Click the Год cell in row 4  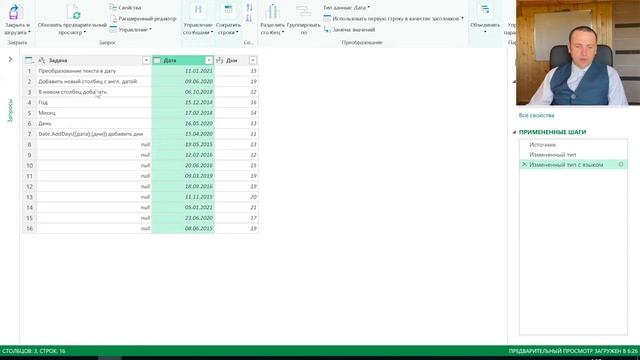click(94, 102)
